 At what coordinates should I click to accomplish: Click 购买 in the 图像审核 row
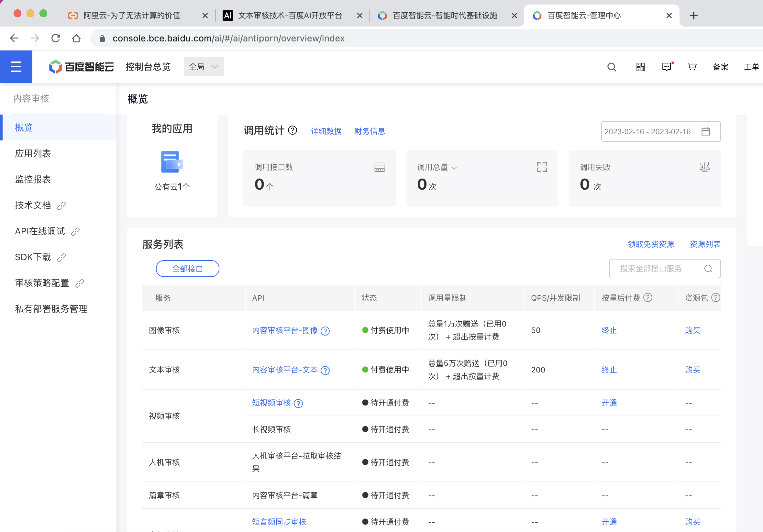click(x=692, y=331)
